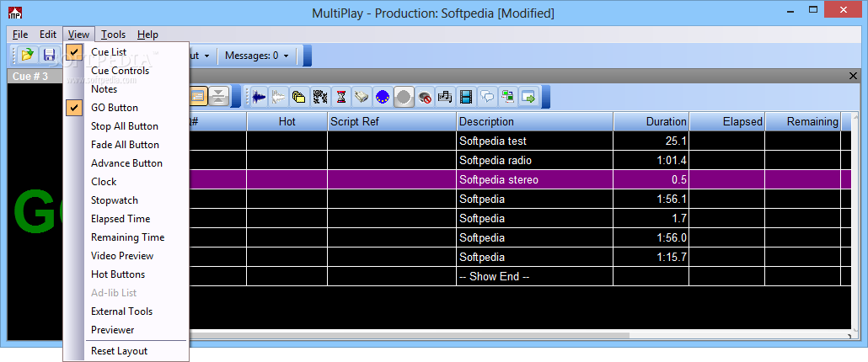Click the gears control cue icon

coord(320,98)
